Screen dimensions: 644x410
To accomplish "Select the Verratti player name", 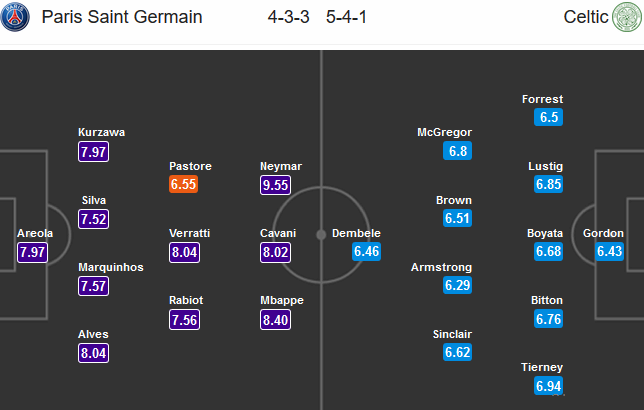I will 189,233.
